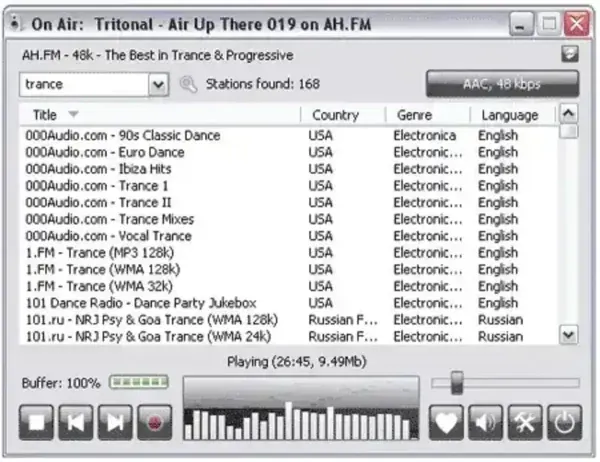Viewport: 600px width, 462px height.
Task: Click the scroll up arrow of station list
Action: (x=568, y=113)
